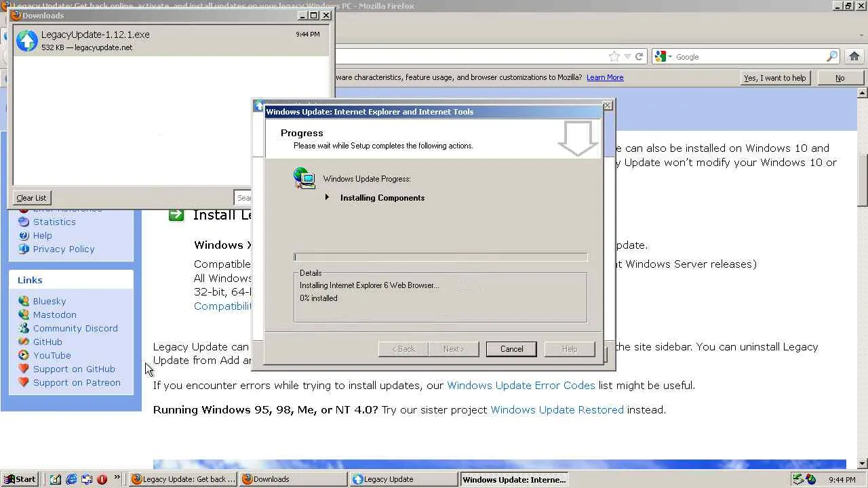868x488 pixels.
Task: Open the Mastodon link
Action: 55,314
